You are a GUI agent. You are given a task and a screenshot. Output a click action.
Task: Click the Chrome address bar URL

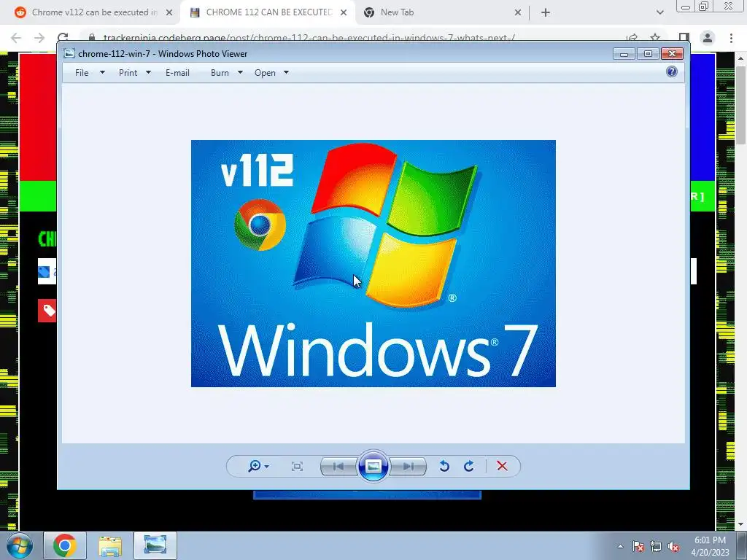[309, 38]
